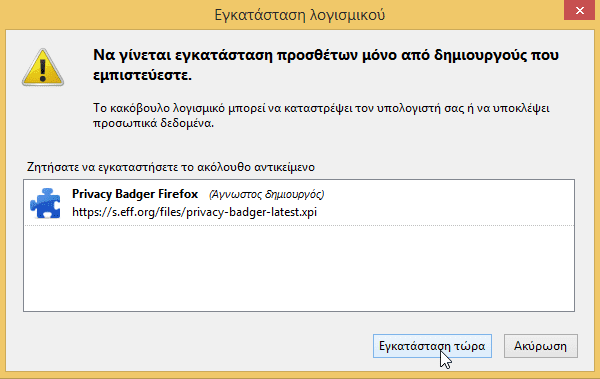The width and height of the screenshot is (600, 379).
Task: Cancel installation with the Ακύρωση button
Action: (540, 346)
